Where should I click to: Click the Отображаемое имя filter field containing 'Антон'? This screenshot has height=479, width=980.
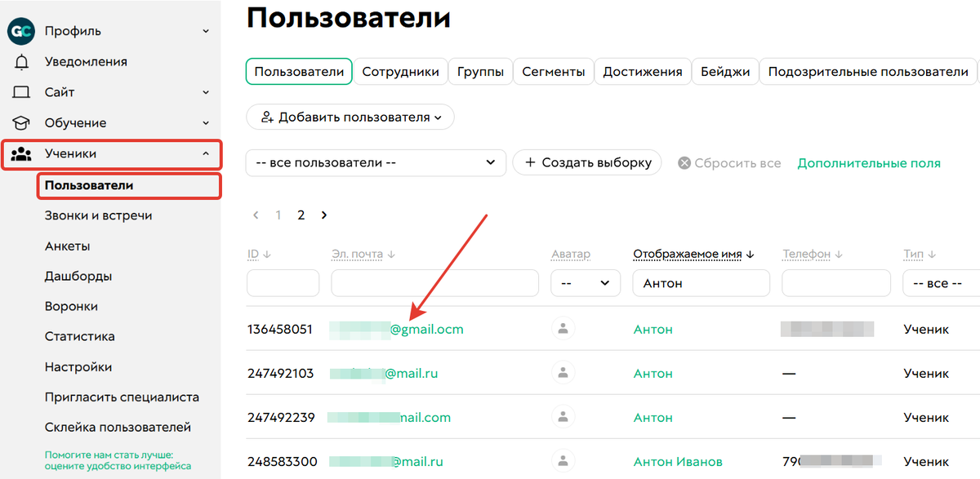point(701,282)
